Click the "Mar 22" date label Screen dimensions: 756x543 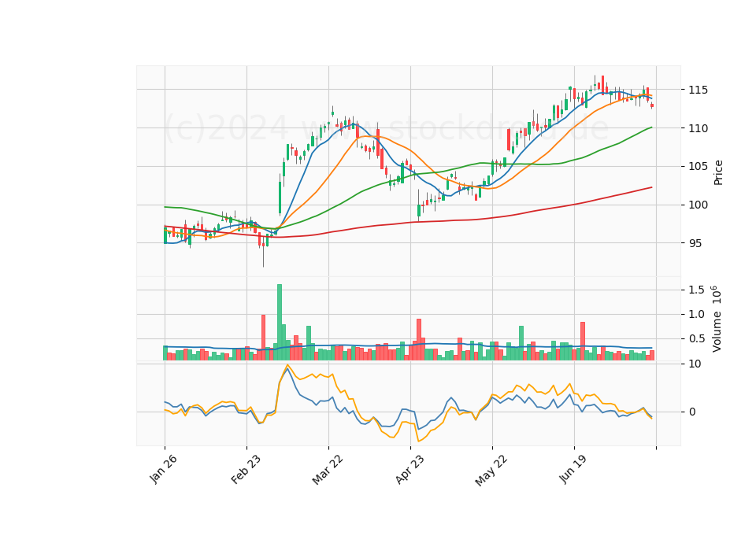328,469
